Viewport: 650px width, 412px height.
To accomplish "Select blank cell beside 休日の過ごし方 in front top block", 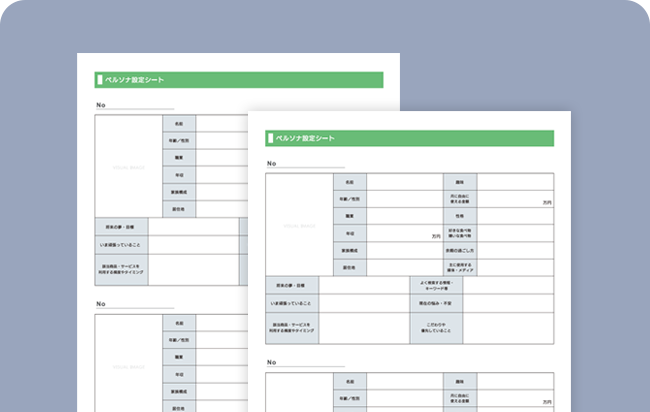I will point(515,250).
